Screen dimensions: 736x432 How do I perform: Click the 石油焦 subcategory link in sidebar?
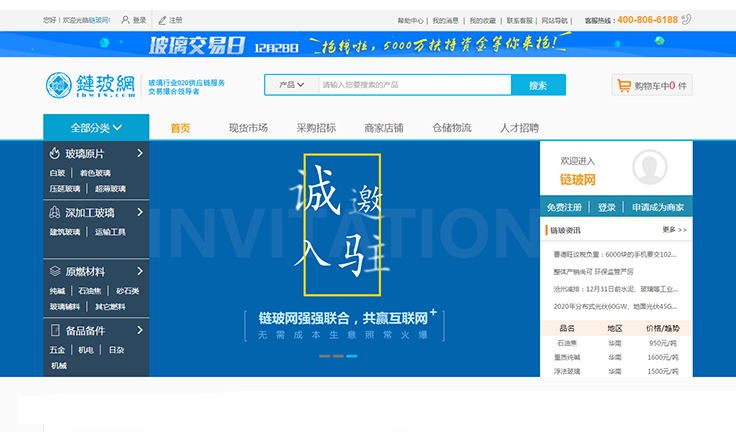pyautogui.click(x=90, y=291)
